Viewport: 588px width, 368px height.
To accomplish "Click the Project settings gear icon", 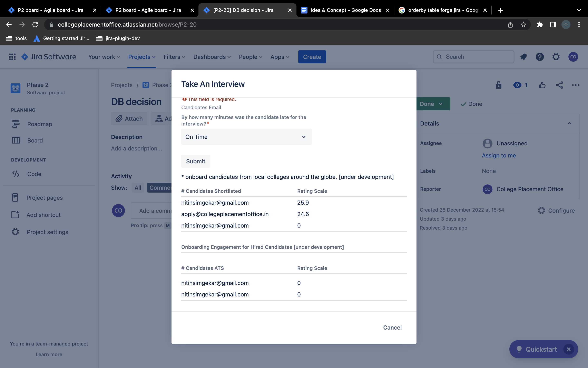I will (x=15, y=232).
